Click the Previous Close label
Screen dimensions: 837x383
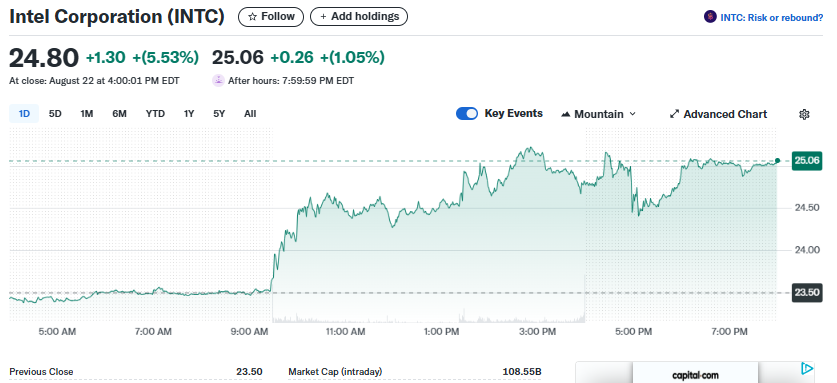[x=41, y=372]
